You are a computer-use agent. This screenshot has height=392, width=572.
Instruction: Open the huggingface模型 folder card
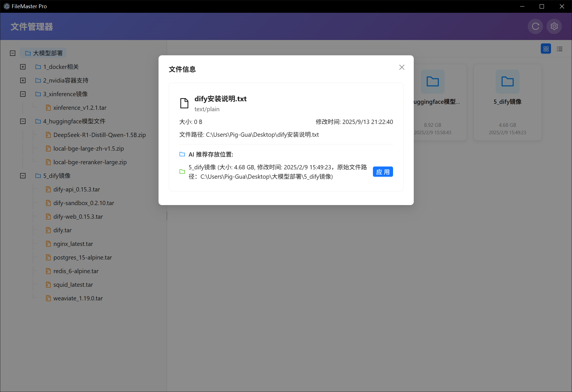440,102
